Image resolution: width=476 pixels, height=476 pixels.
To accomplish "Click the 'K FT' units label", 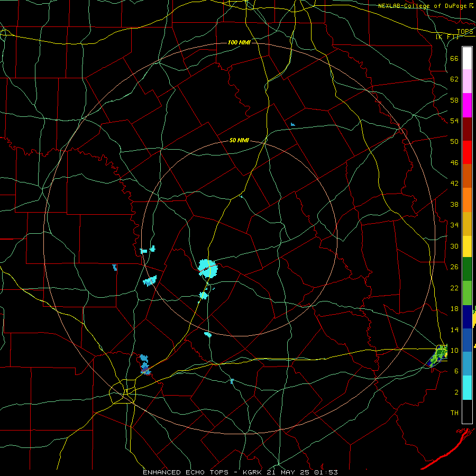I will pos(447,36).
